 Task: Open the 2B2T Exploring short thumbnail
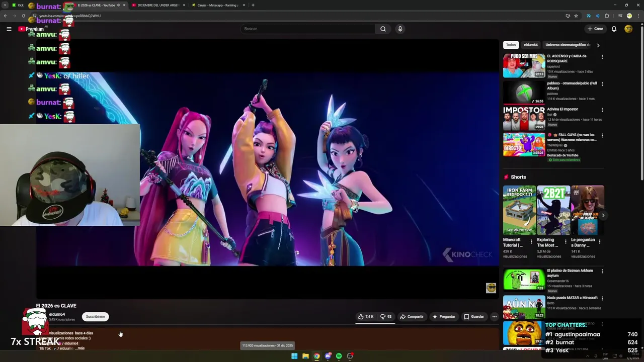pos(553,210)
